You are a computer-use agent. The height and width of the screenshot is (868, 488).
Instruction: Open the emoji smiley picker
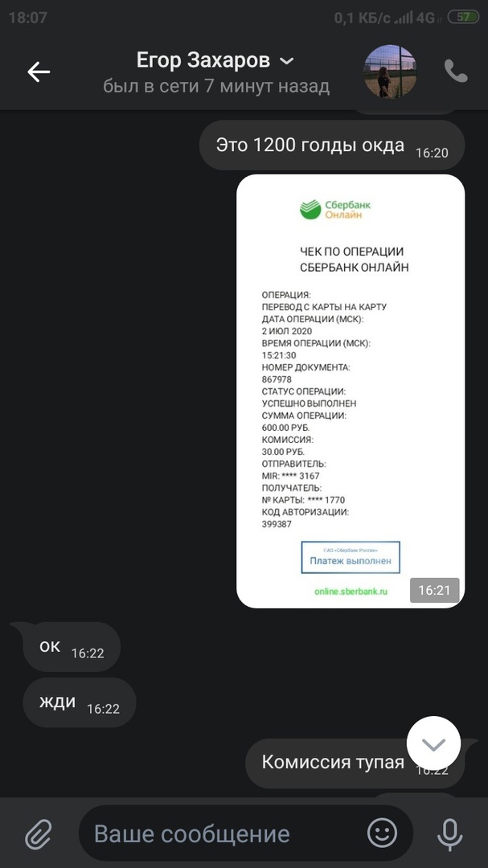(382, 833)
